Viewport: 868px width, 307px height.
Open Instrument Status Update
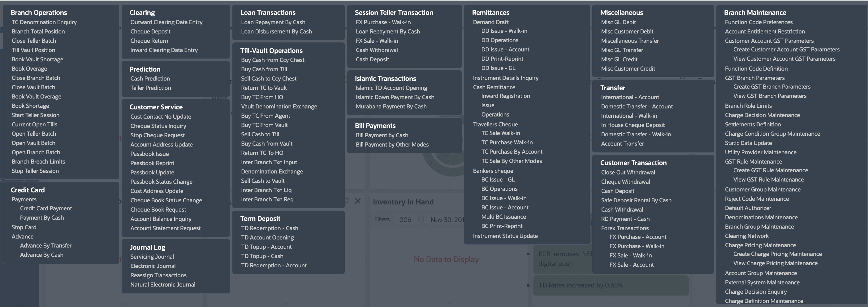tap(505, 236)
